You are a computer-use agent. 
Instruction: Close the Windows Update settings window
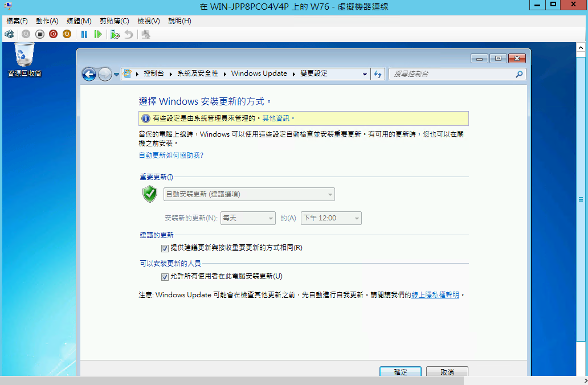point(517,59)
